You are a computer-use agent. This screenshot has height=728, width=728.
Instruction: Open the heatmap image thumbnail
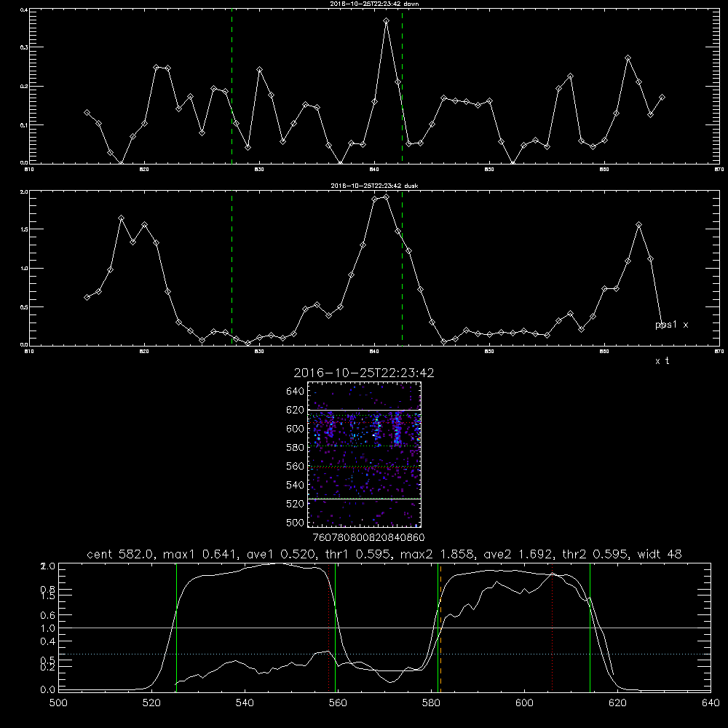(x=364, y=454)
